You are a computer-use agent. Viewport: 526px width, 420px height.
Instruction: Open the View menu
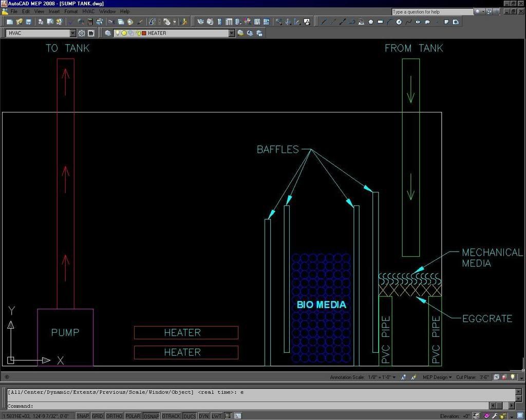(x=39, y=11)
